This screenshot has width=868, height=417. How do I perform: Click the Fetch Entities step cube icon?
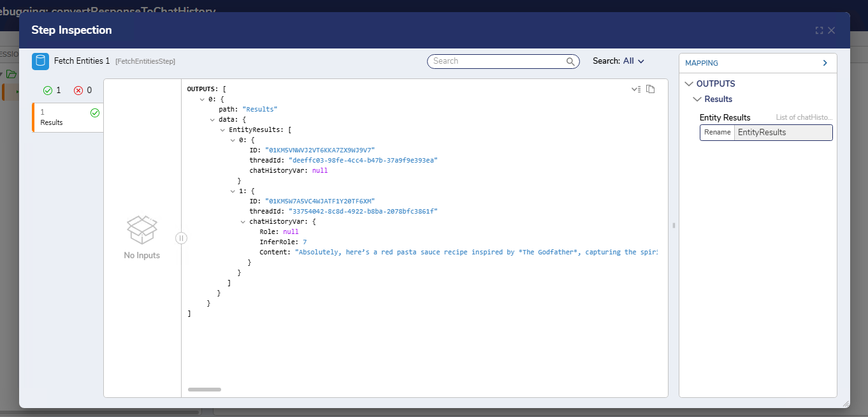(40, 61)
